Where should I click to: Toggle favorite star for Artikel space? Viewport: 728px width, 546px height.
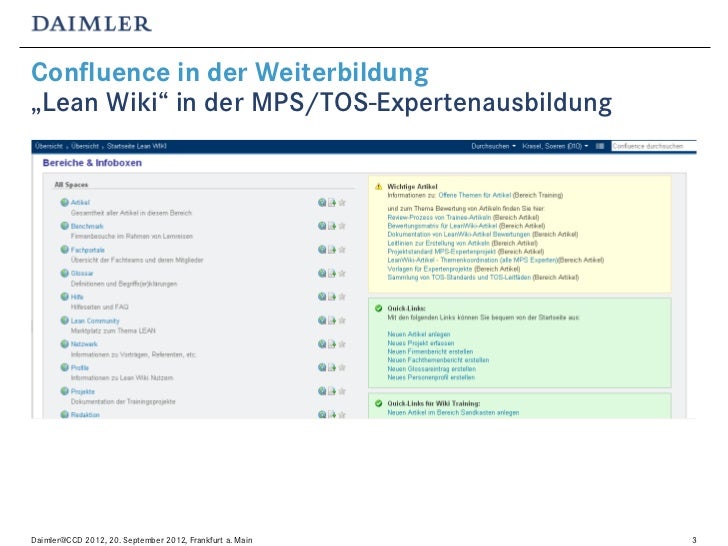tap(342, 202)
